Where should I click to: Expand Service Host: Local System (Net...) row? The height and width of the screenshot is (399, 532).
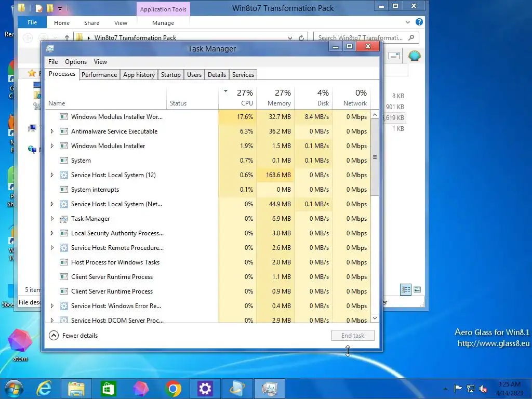(x=52, y=204)
